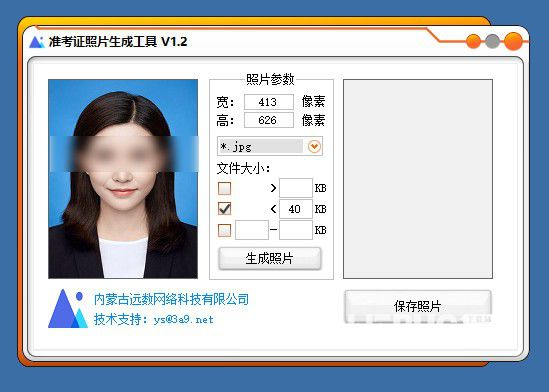Click the 照片参数 group label
549x392 pixels.
(x=270, y=79)
